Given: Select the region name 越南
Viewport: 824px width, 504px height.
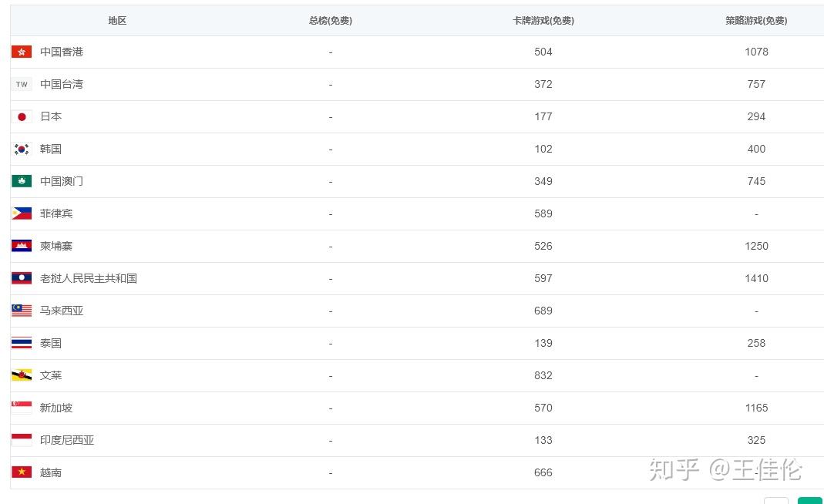Looking at the screenshot, I should 51,472.
